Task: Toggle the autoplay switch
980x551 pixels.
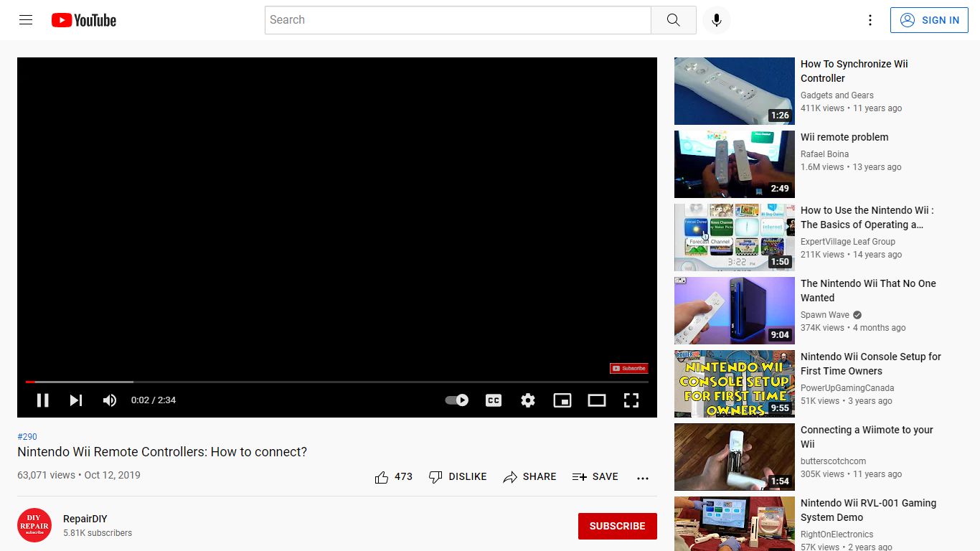Action: point(457,400)
